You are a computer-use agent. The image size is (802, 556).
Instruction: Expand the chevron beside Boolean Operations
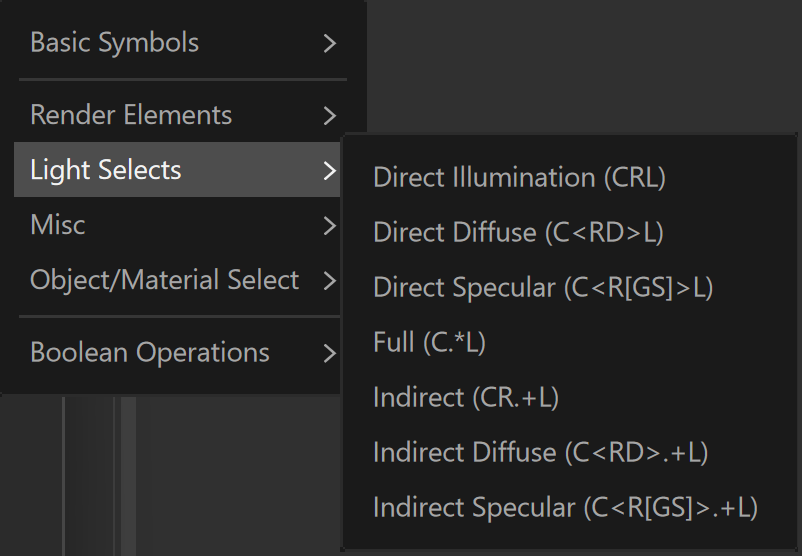coord(330,353)
